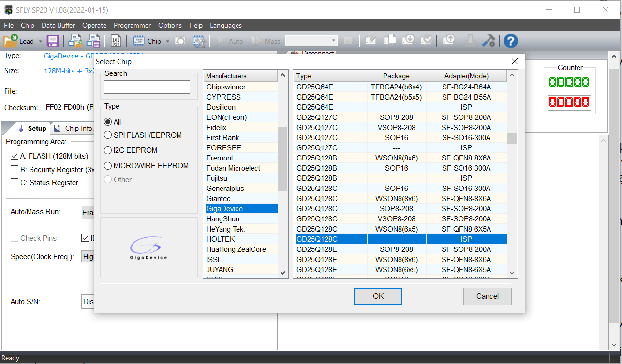Screen dimensions: 622x364
Task: Open the Programmer menu
Action: click(133, 25)
